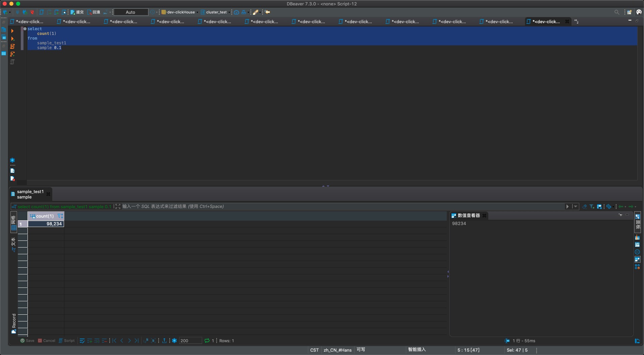This screenshot has height=355, width=644.
Task: Click the panels configuration icon in results toolbar
Action: click(599, 207)
